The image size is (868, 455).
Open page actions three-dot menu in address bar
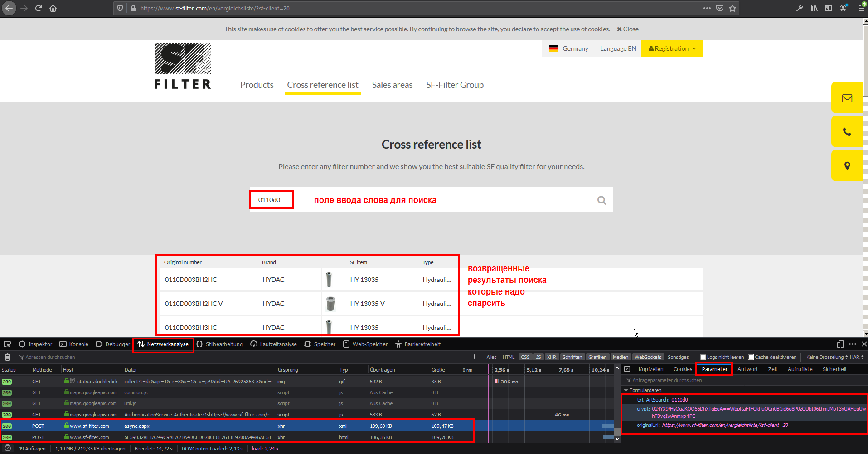[707, 8]
